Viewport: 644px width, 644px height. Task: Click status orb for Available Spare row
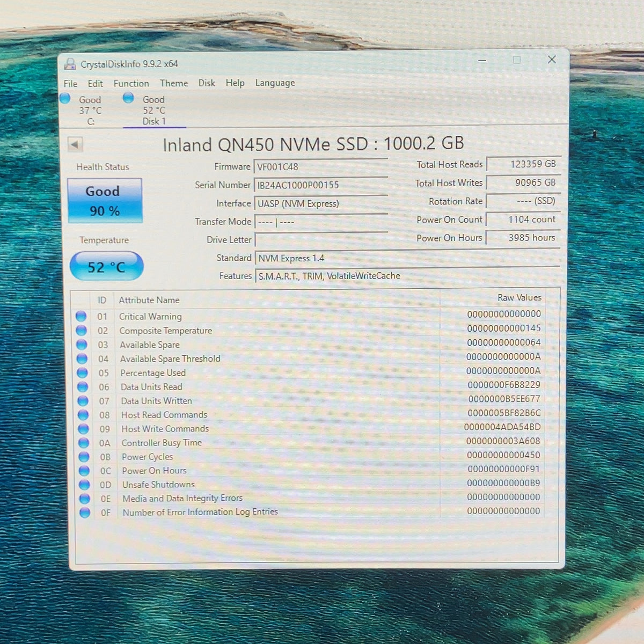point(82,344)
